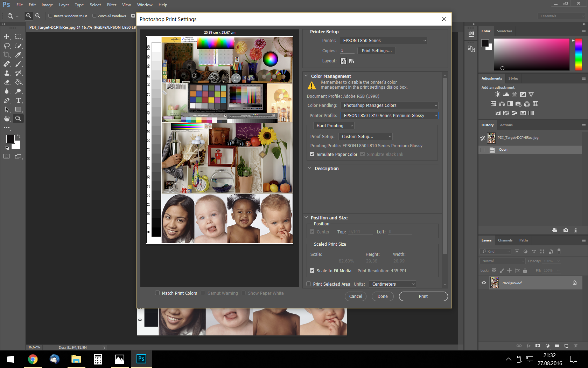The image size is (588, 368).
Task: Close the Photoshop Print Settings dialog
Action: pyautogui.click(x=444, y=19)
